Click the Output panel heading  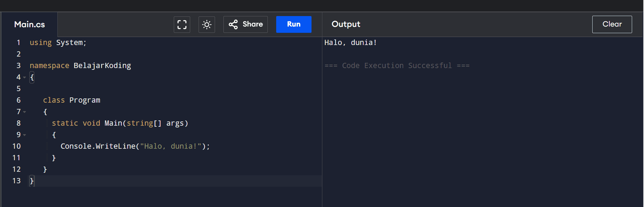click(346, 24)
